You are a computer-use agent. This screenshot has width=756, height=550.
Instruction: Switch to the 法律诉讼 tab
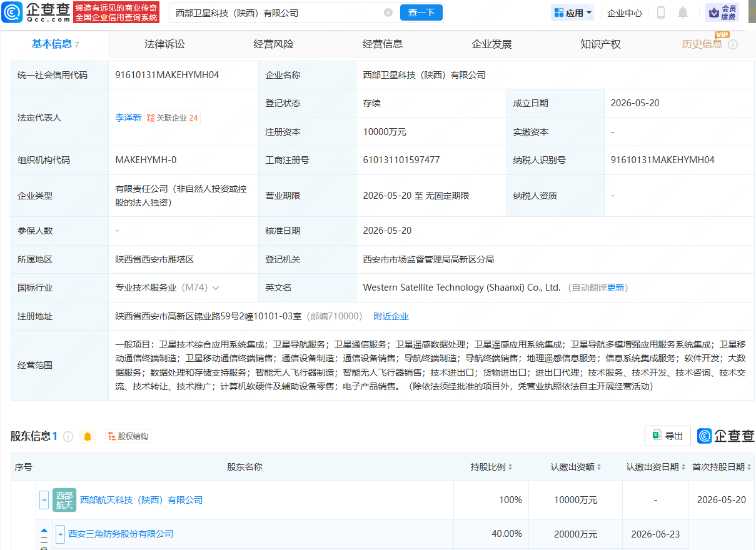(164, 44)
